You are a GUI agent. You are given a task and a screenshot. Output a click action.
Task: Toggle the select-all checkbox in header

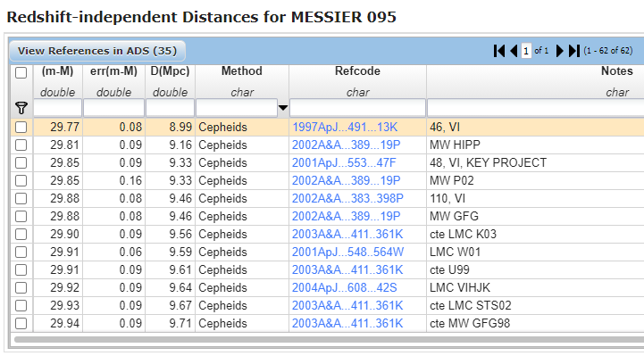21,72
